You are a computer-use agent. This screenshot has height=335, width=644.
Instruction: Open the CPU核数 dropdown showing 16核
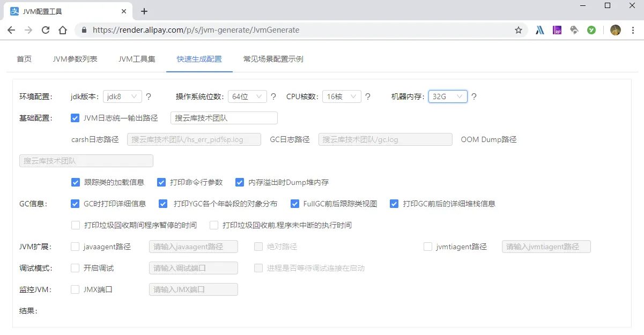(342, 96)
